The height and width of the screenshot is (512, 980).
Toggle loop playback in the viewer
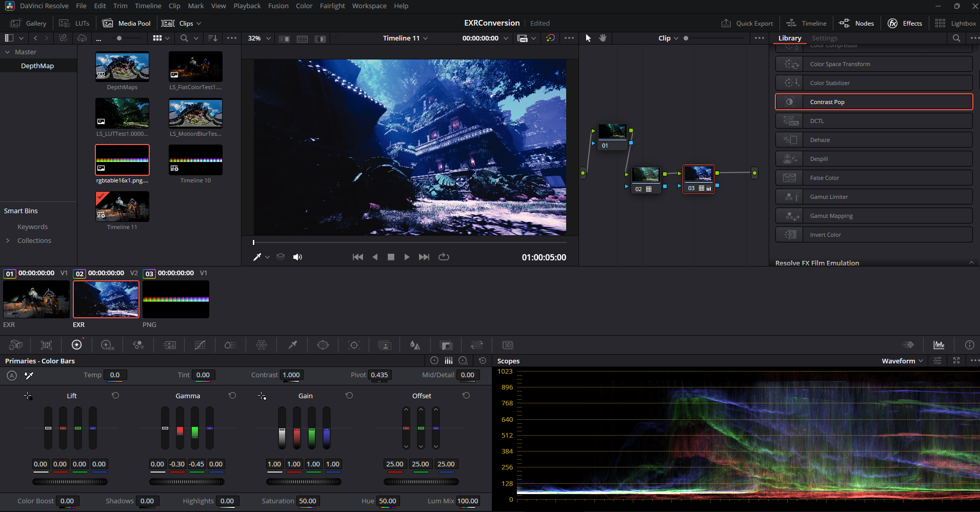click(444, 257)
